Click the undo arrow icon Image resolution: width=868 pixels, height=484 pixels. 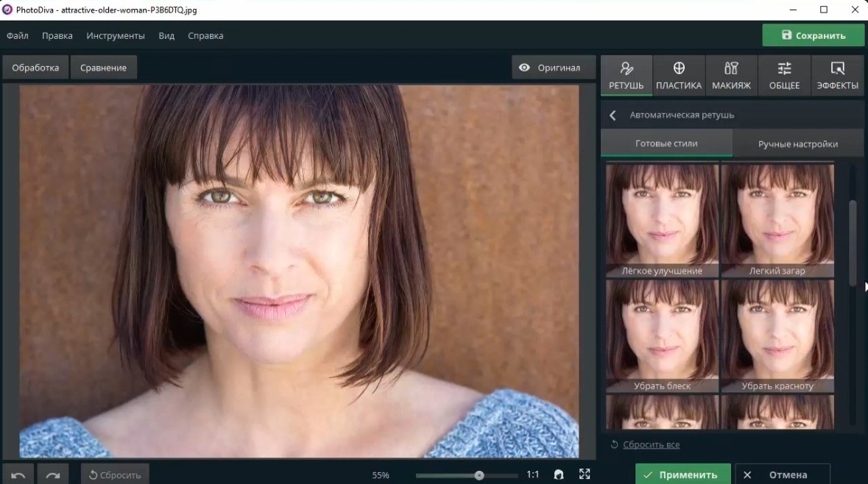[18, 474]
